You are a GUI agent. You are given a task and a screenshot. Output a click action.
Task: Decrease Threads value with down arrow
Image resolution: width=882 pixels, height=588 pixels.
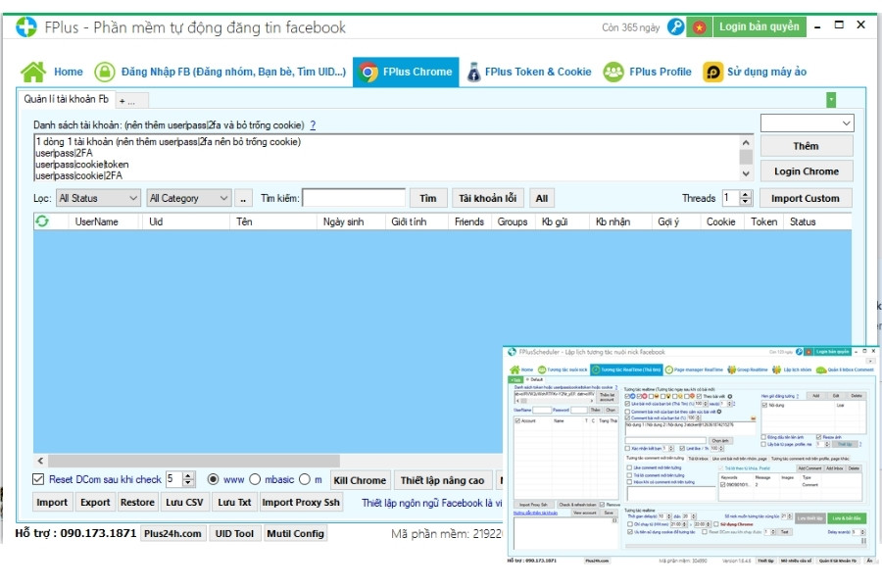click(x=746, y=202)
